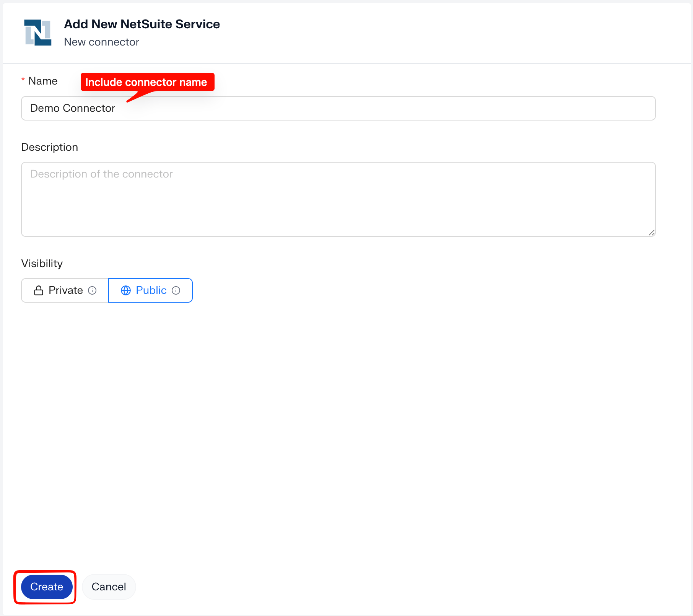
Task: Select Private visibility option
Action: (x=65, y=290)
